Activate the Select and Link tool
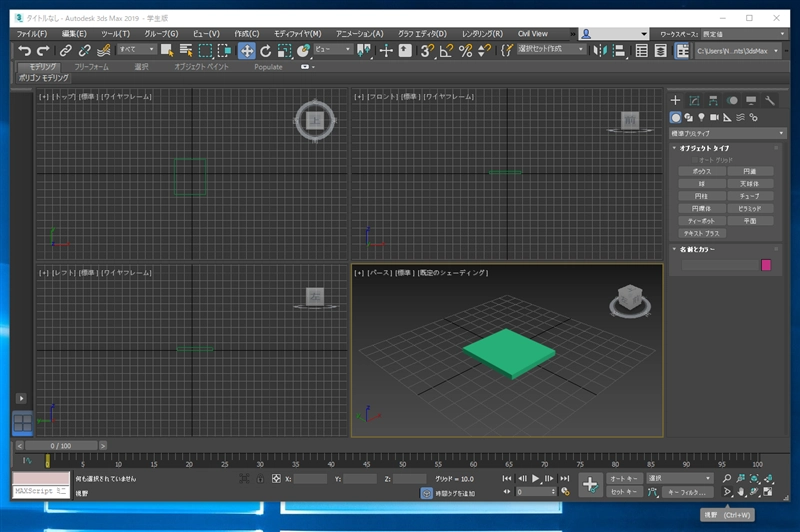Viewport: 800px width, 532px height. 65,50
